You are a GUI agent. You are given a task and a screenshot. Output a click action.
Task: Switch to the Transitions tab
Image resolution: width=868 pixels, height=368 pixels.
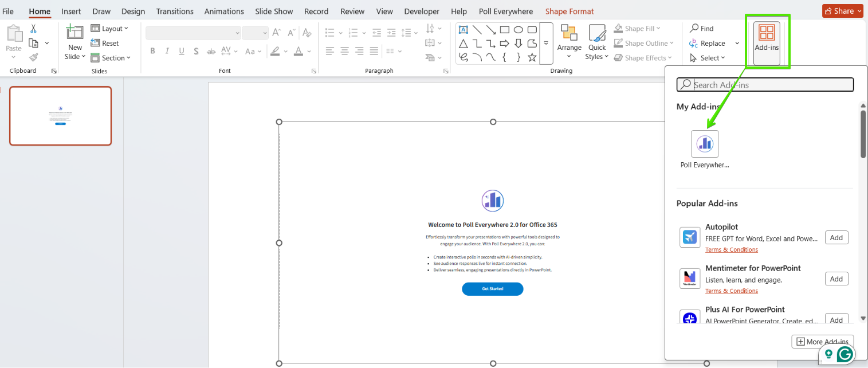click(175, 11)
